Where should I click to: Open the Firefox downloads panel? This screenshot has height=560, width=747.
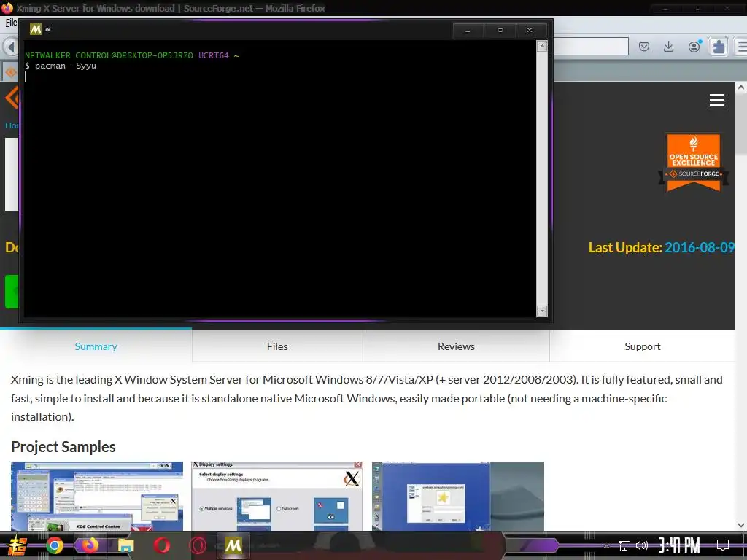[x=668, y=47]
